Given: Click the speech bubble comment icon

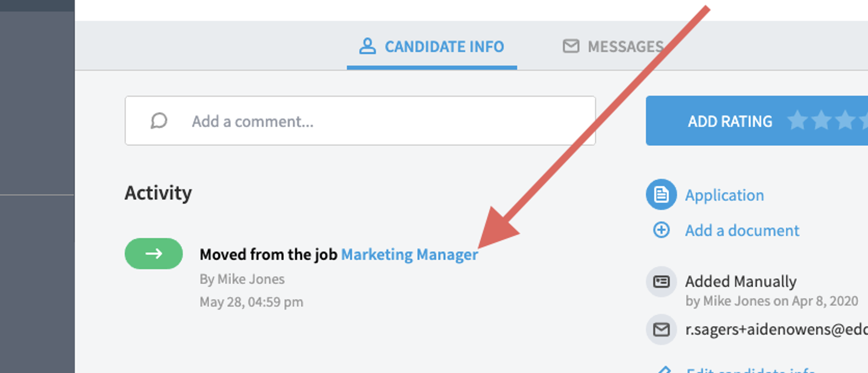Looking at the screenshot, I should [159, 121].
